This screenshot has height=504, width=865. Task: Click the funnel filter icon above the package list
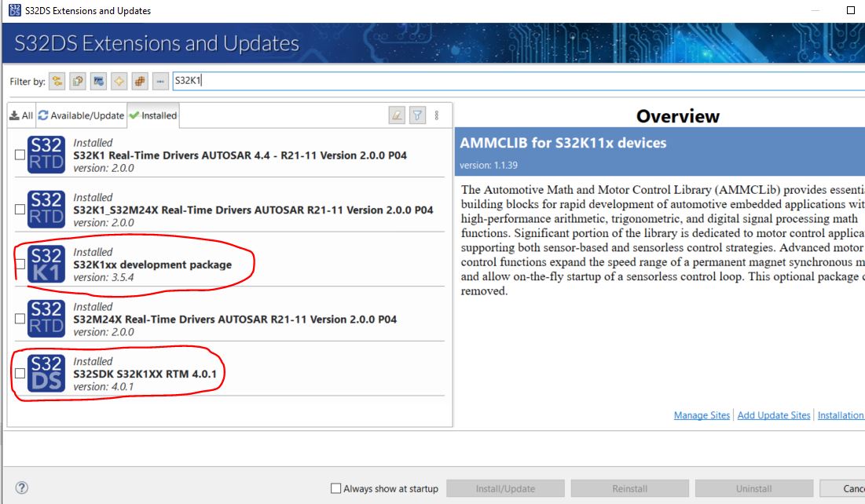click(417, 115)
